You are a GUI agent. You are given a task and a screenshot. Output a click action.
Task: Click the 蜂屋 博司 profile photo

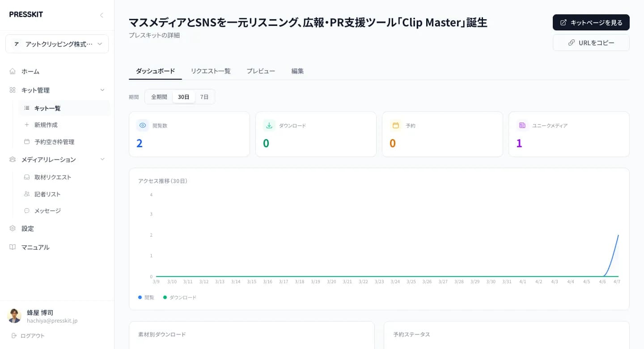[14, 316]
